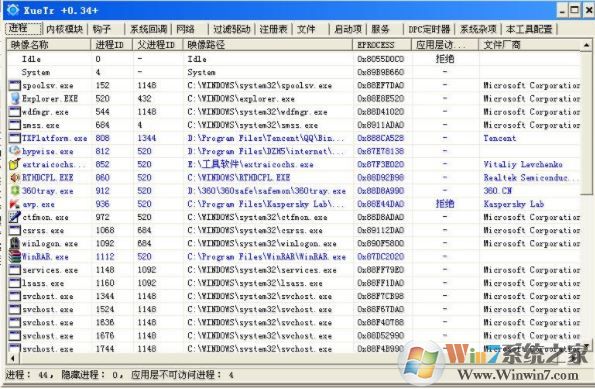Click the RTHDCPL.EXE speaker icon
Image resolution: width=595 pixels, height=389 pixels.
tap(15, 178)
